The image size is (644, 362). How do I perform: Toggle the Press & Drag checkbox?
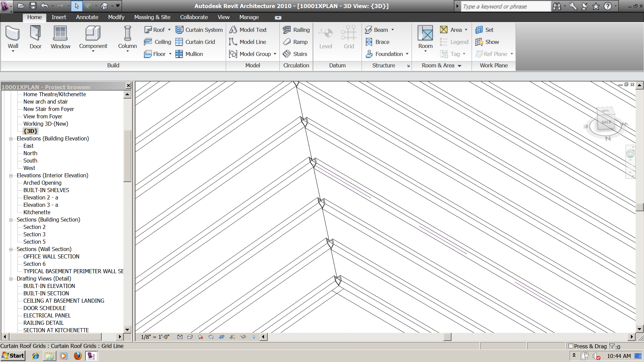tap(571, 346)
